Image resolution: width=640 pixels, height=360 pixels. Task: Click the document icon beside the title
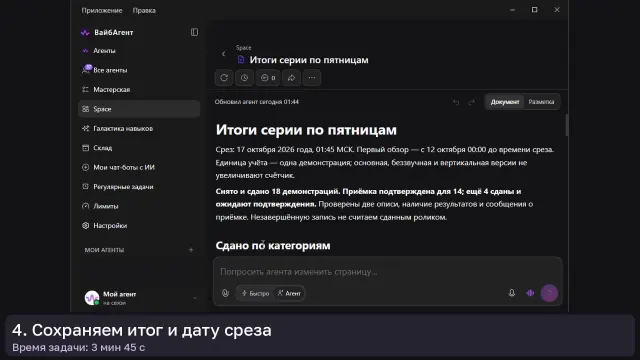click(241, 60)
